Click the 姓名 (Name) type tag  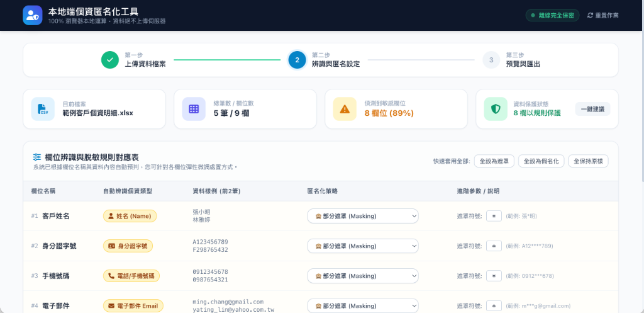pyautogui.click(x=130, y=216)
